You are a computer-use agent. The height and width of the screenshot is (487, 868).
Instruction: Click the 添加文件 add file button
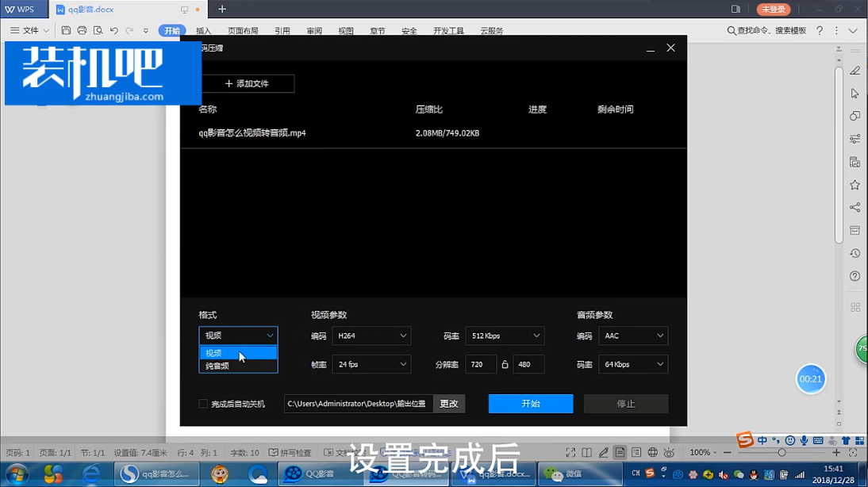click(x=247, y=83)
